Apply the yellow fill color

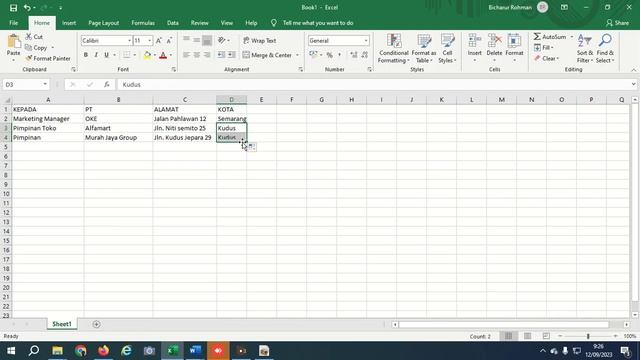[x=147, y=55]
